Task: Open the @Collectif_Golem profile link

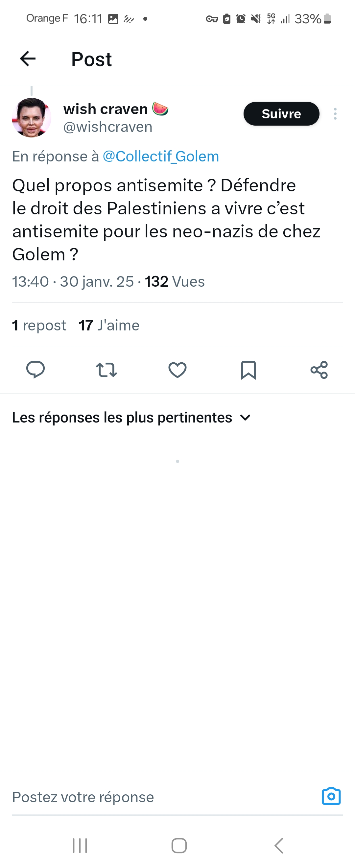Action: point(161,157)
